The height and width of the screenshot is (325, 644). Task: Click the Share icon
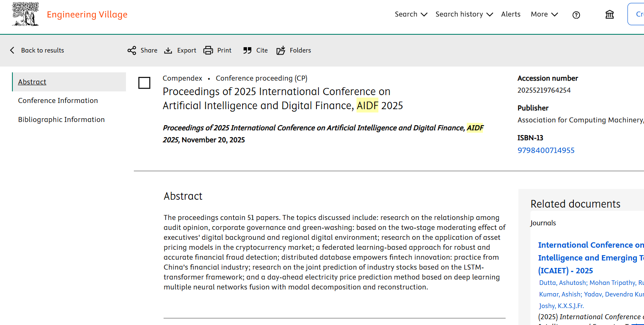tap(132, 50)
